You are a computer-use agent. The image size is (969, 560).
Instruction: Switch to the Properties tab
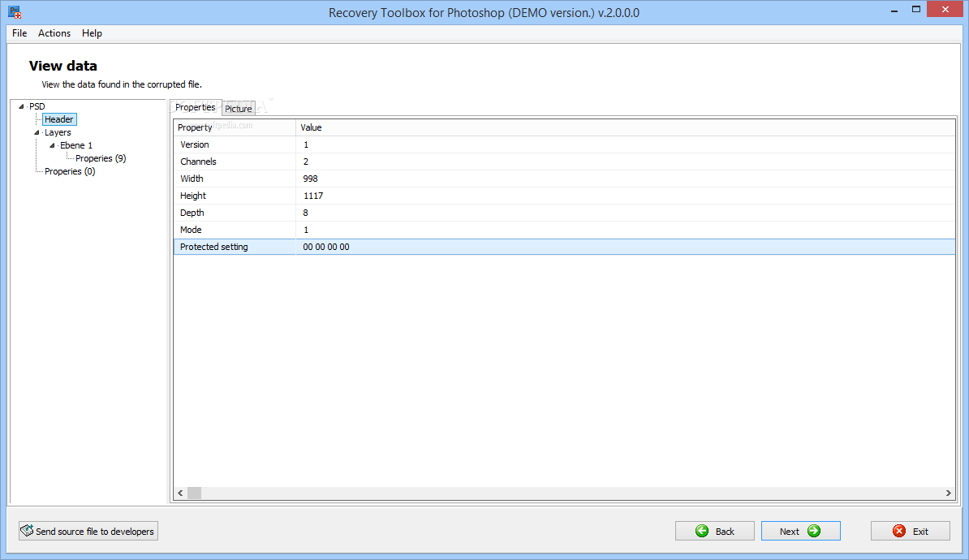pos(196,107)
